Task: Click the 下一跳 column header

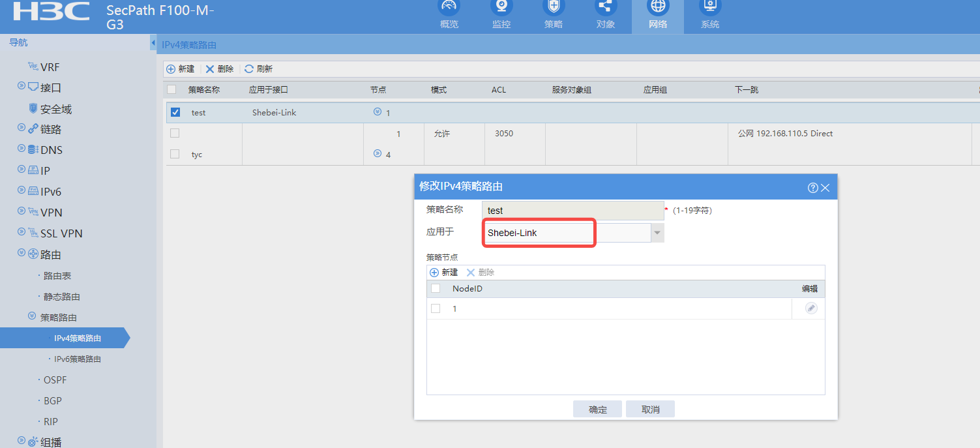Action: click(x=747, y=90)
